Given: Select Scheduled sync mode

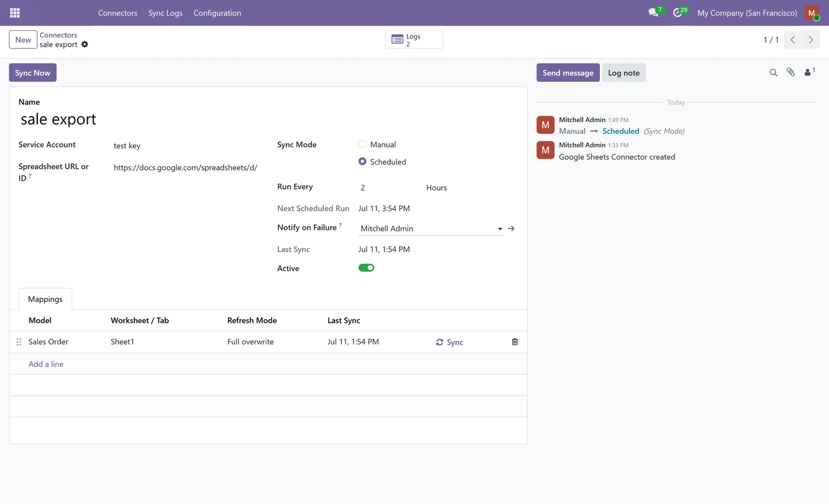Looking at the screenshot, I should [362, 162].
